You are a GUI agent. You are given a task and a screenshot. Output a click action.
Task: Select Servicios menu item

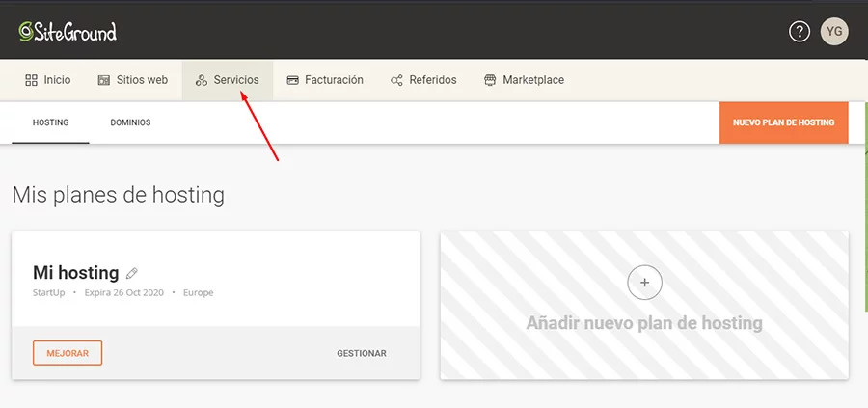coord(228,80)
